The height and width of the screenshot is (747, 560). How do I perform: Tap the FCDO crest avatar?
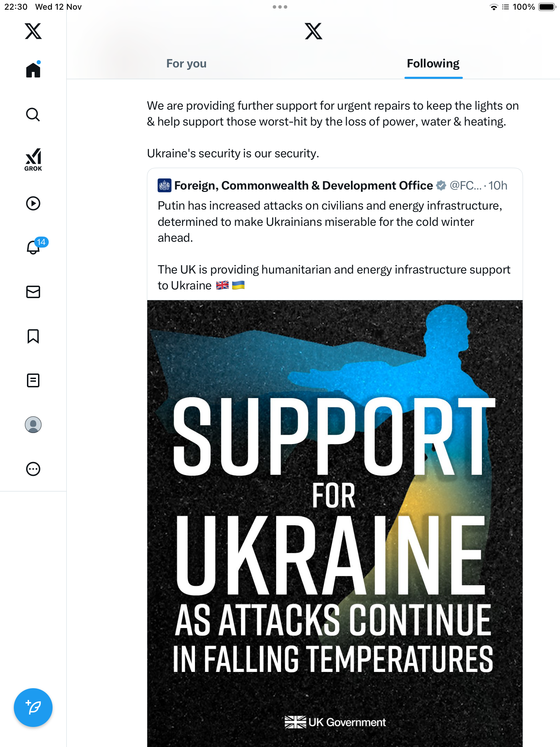(165, 185)
